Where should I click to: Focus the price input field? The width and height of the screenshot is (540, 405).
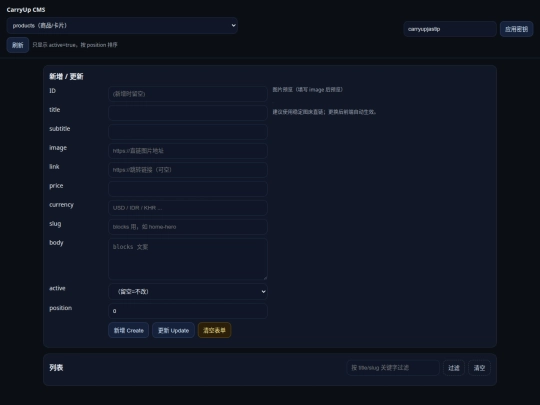point(188,189)
